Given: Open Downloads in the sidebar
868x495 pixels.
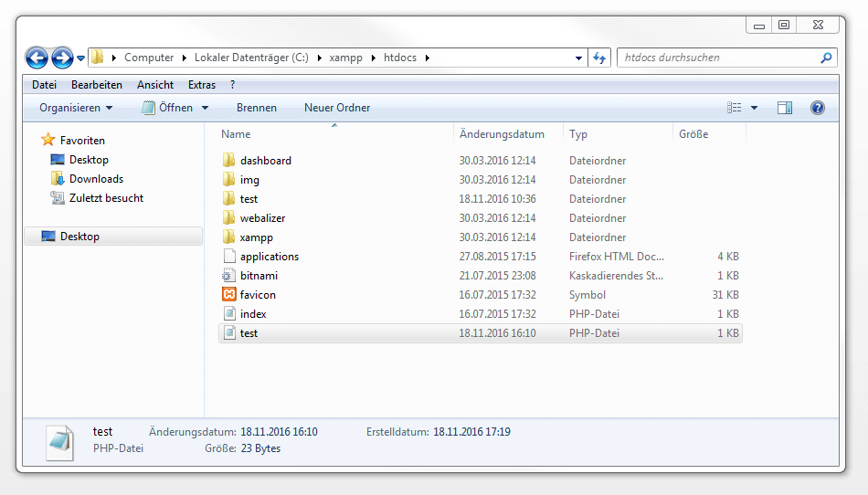Looking at the screenshot, I should coord(96,179).
